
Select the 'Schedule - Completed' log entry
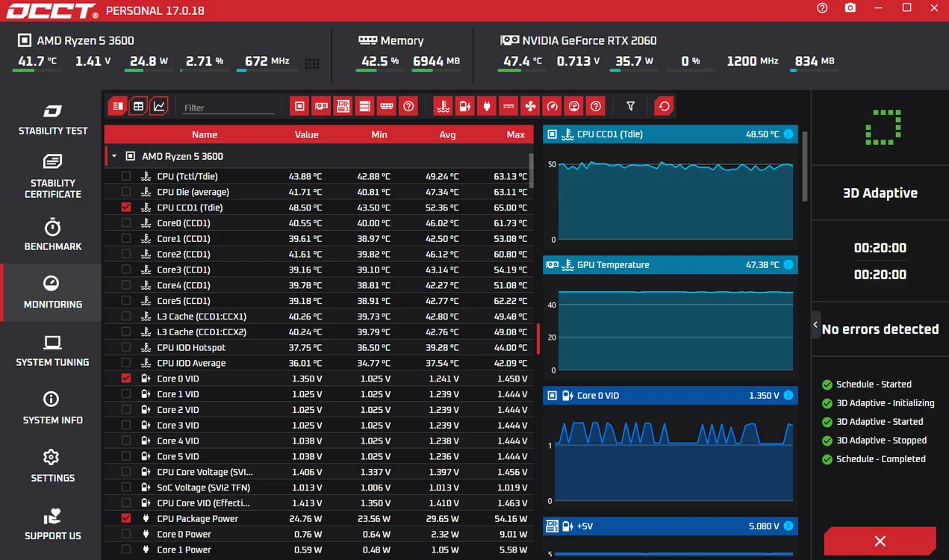(874, 459)
